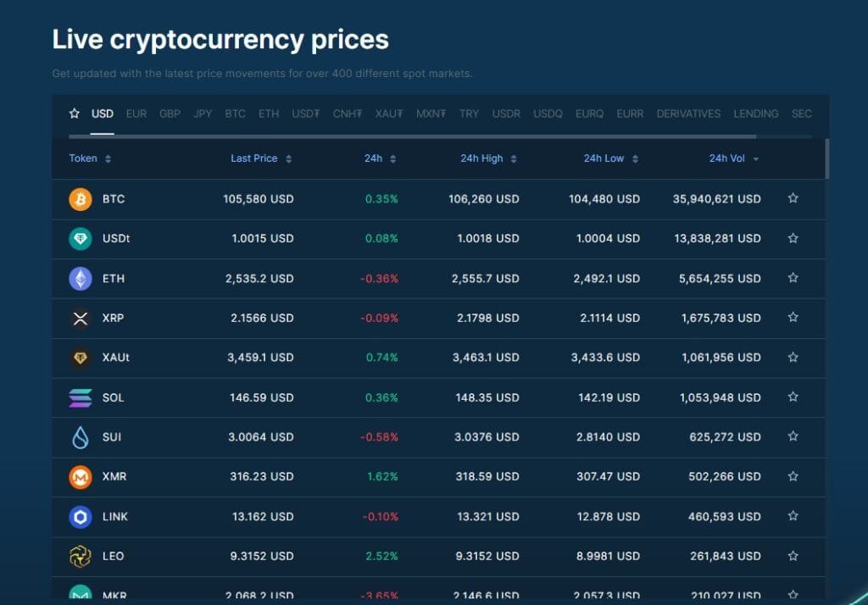The width and height of the screenshot is (868, 605).
Task: Click the Ethereum diamond icon
Action: click(81, 279)
